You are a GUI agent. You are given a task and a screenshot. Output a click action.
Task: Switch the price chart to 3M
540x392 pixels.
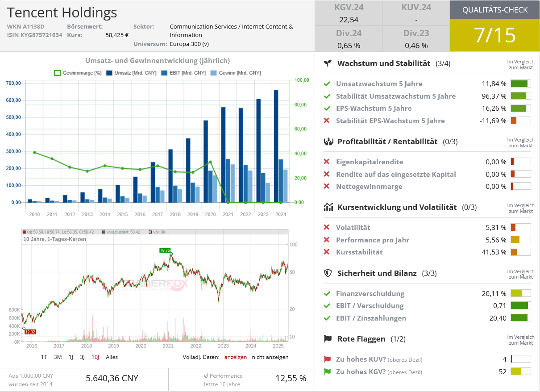58,357
